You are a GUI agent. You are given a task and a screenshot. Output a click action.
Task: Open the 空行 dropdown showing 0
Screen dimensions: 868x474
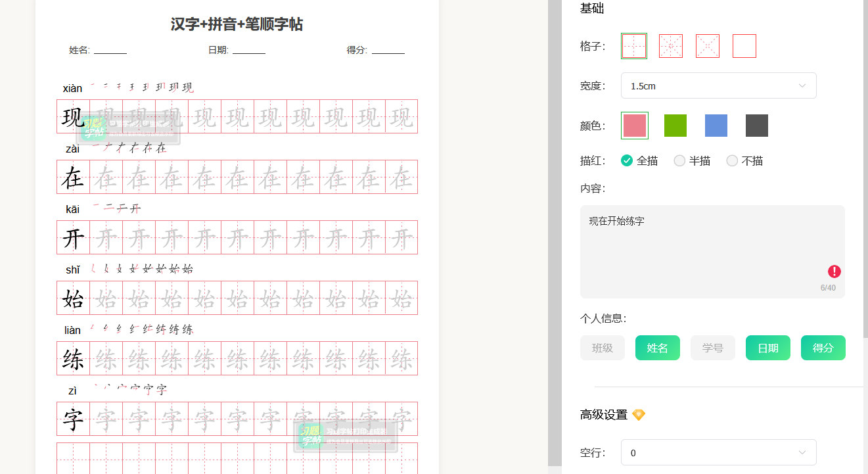tap(719, 452)
